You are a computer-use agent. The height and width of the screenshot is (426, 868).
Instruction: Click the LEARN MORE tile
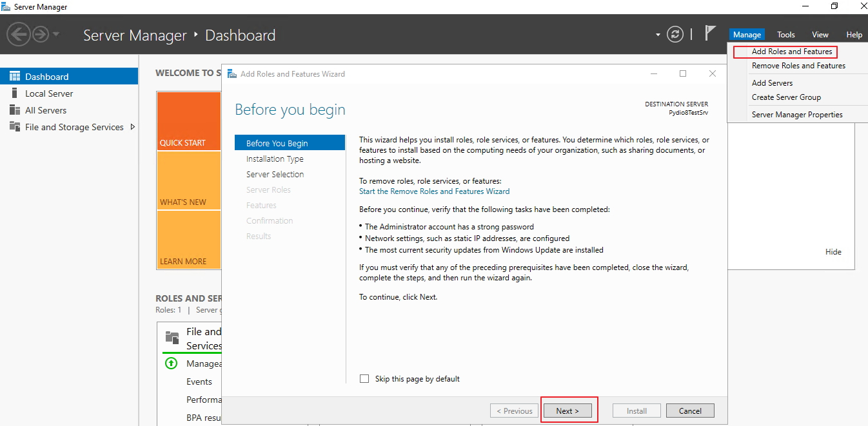pyautogui.click(x=188, y=240)
